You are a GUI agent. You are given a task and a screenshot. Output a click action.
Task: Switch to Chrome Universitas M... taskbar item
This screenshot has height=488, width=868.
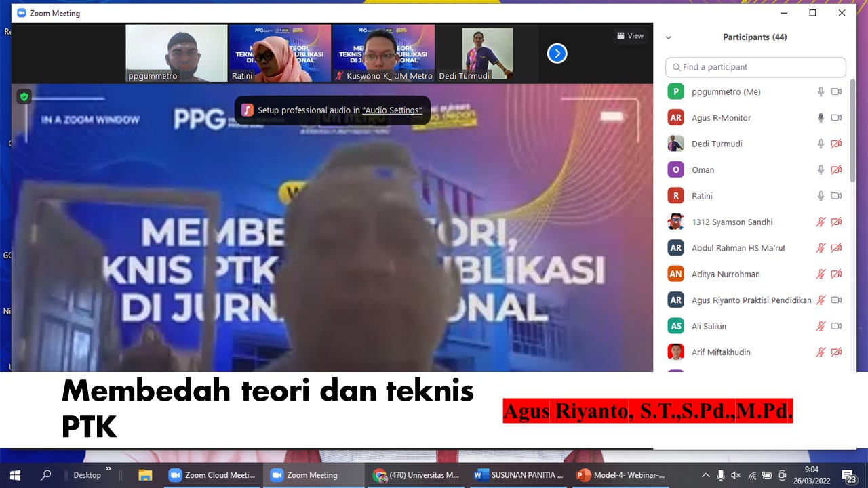(x=416, y=475)
